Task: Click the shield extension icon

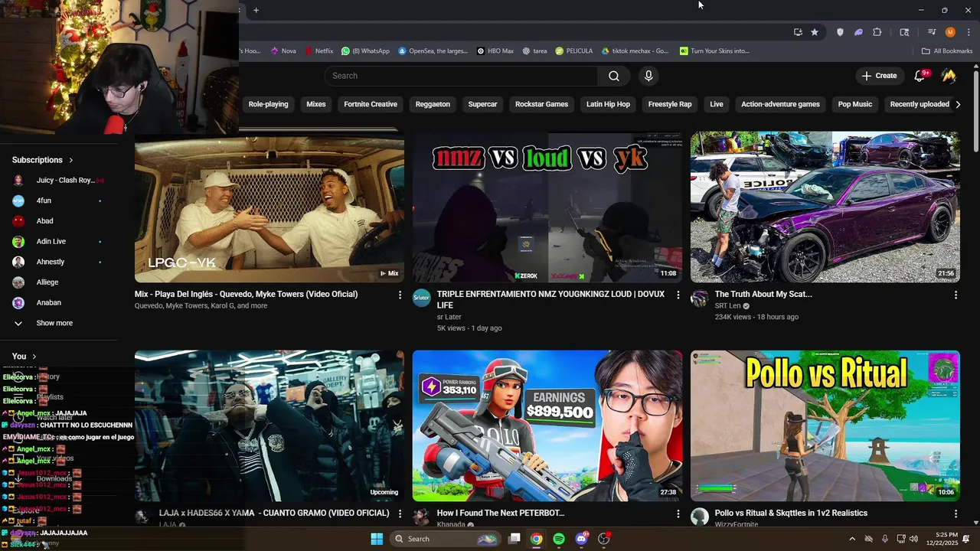Action: coord(840,32)
